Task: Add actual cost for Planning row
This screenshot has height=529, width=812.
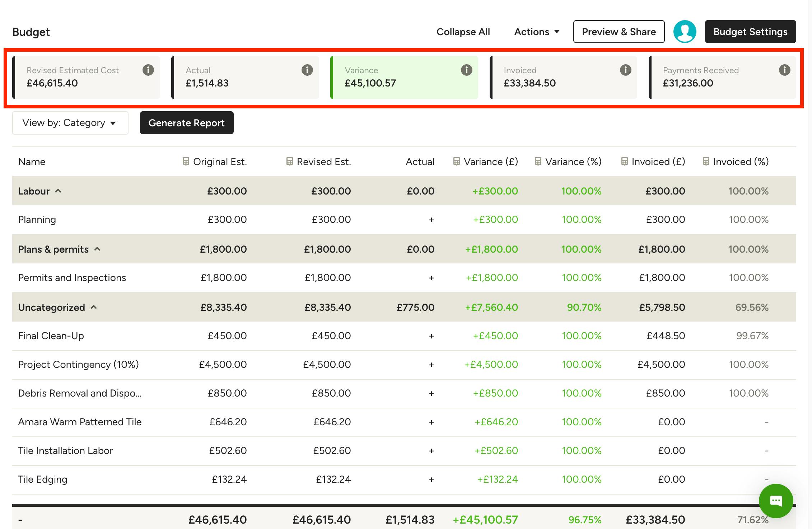Action: tap(431, 220)
